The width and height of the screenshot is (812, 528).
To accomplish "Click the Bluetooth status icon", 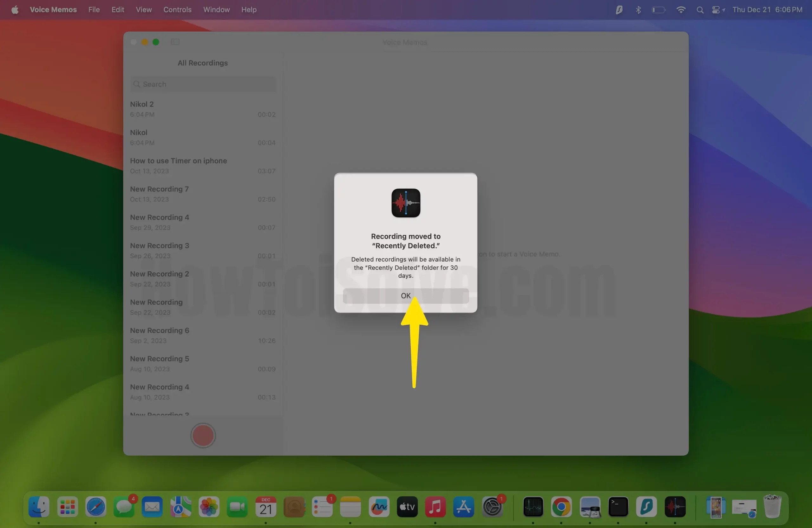I will click(638, 10).
